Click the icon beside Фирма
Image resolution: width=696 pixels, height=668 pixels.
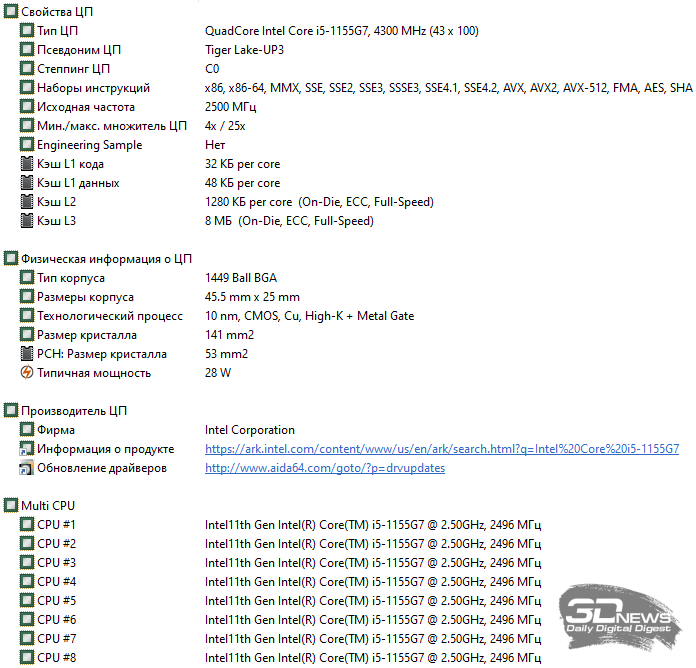click(27, 430)
